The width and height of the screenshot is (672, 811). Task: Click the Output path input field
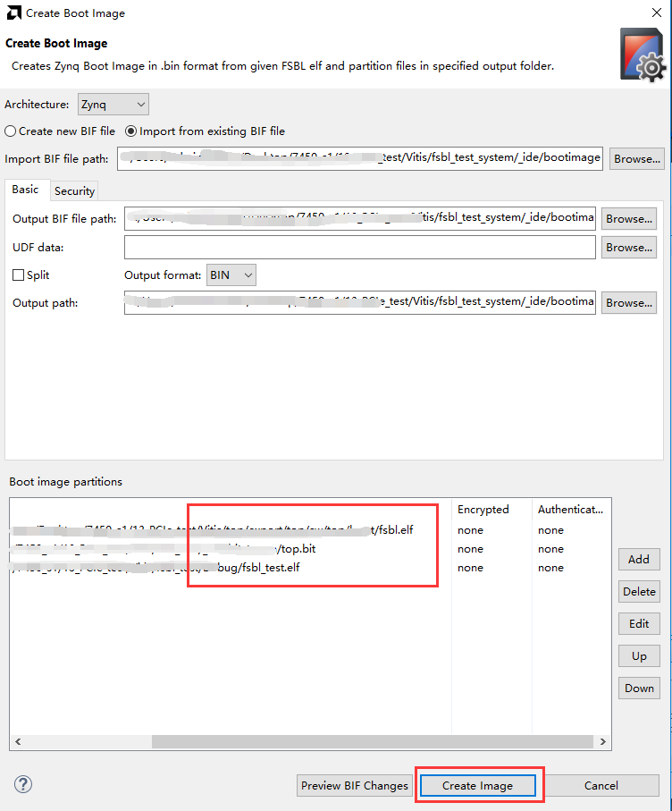click(360, 302)
